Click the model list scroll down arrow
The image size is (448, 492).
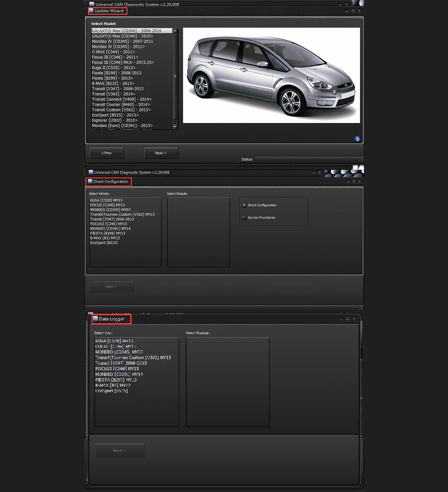point(175,127)
